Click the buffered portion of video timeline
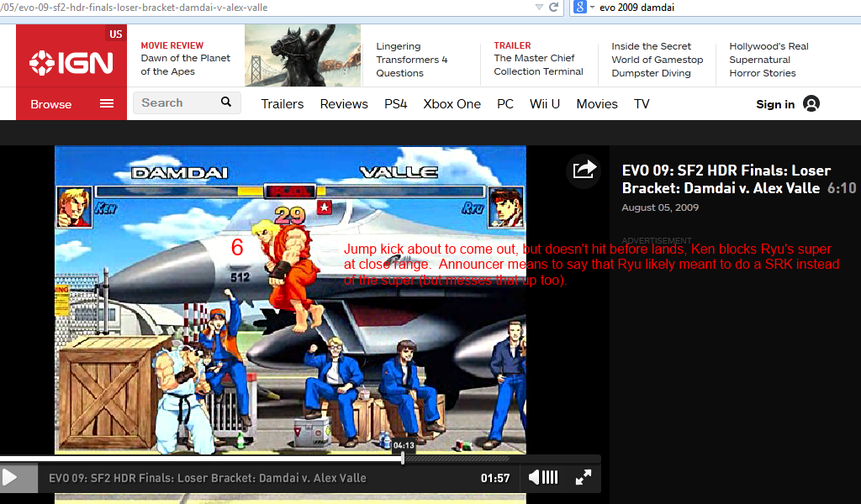This screenshot has height=504, width=861. tap(457, 459)
